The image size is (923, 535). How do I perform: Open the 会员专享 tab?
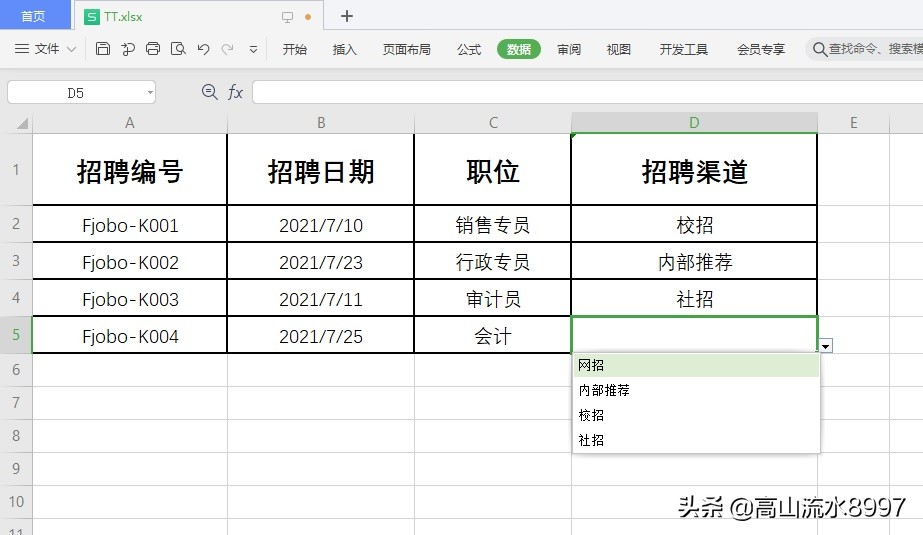point(761,49)
